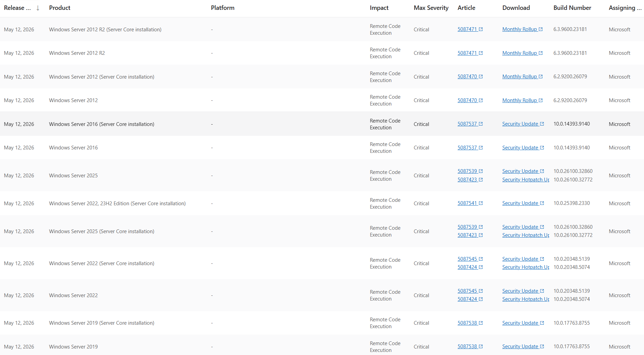Open article 5087537 in non-Core Server 2016 row

[467, 148]
